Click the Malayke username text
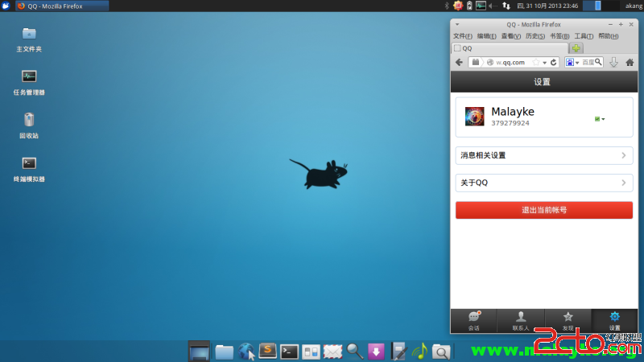This screenshot has height=362, width=644. point(513,112)
